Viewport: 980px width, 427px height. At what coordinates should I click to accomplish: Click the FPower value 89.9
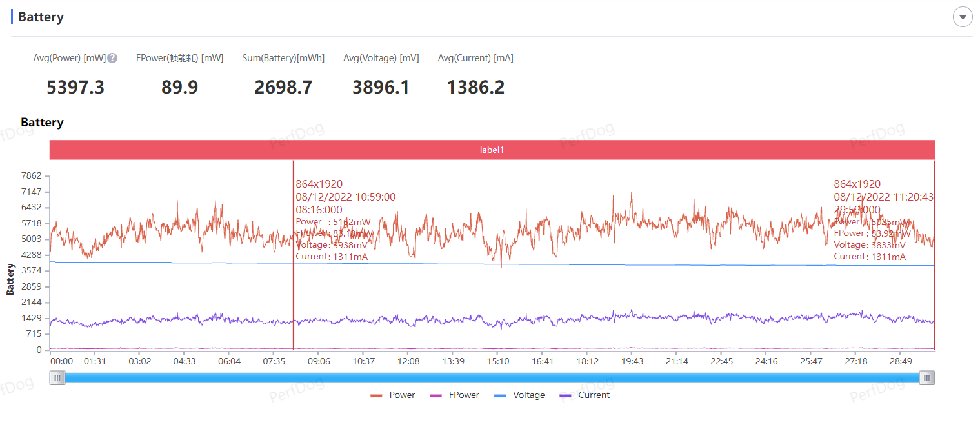click(179, 87)
